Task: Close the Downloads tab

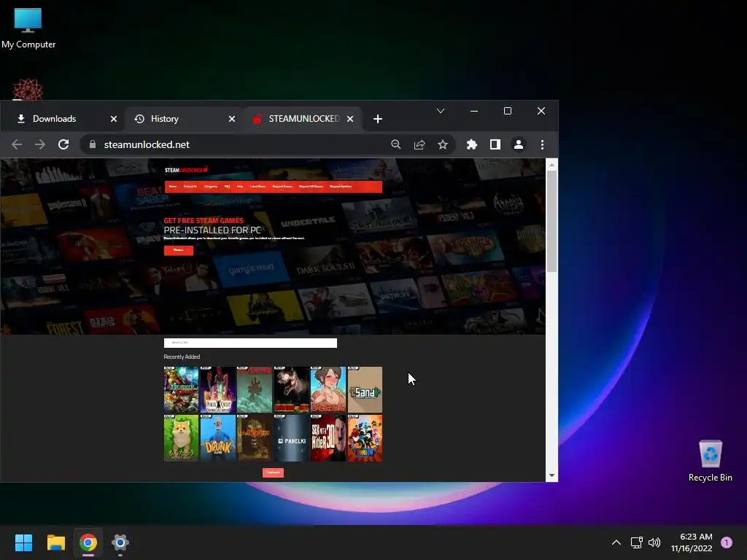Action: pyautogui.click(x=113, y=119)
